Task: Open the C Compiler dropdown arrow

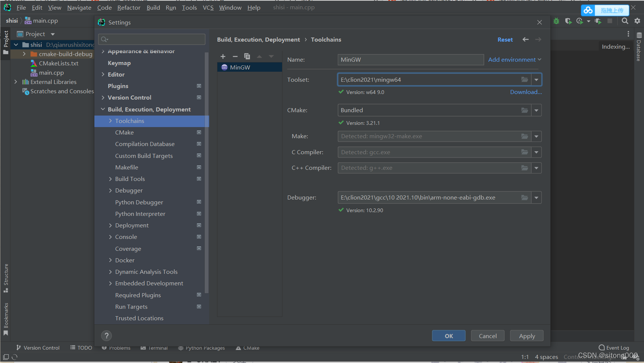Action: click(x=536, y=152)
